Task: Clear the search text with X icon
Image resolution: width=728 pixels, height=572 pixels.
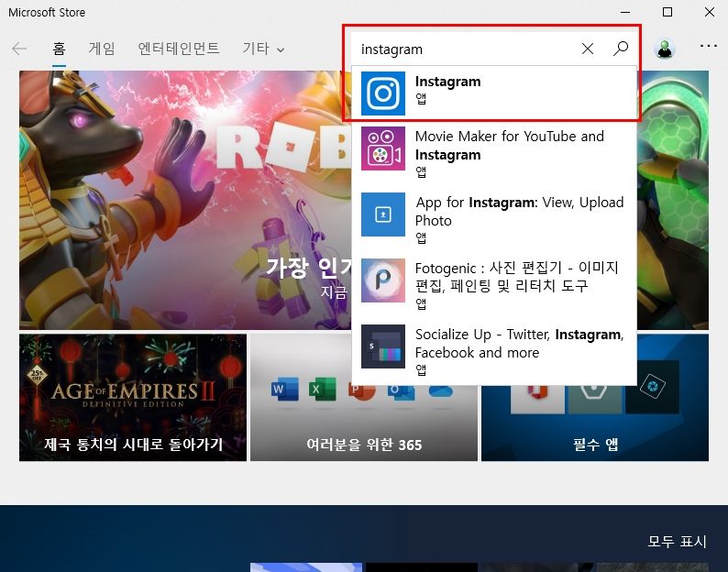Action: [588, 49]
